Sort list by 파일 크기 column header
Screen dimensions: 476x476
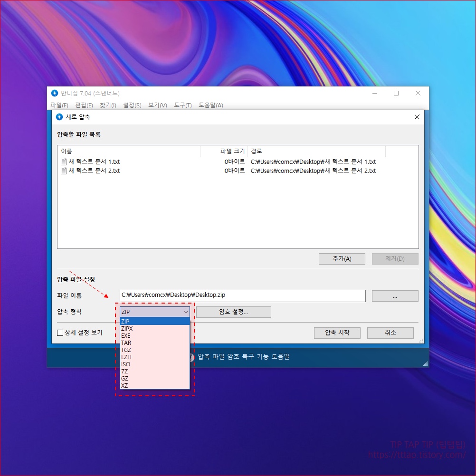coord(224,151)
